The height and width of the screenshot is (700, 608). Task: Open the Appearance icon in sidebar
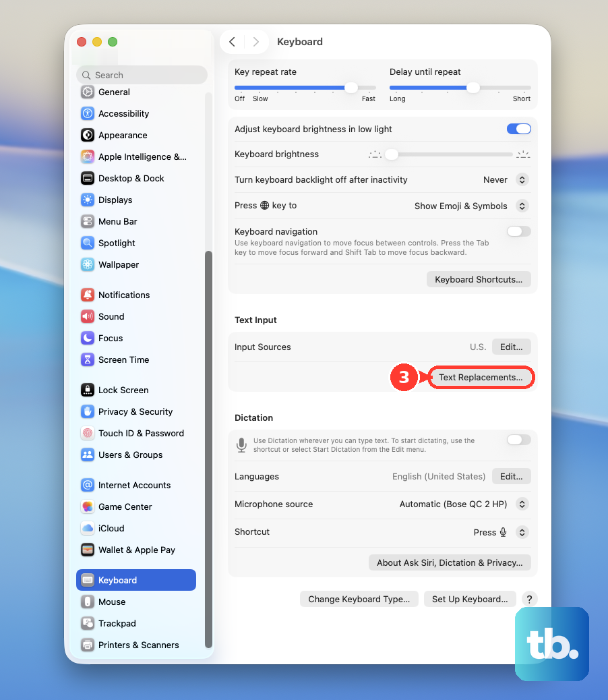click(88, 135)
